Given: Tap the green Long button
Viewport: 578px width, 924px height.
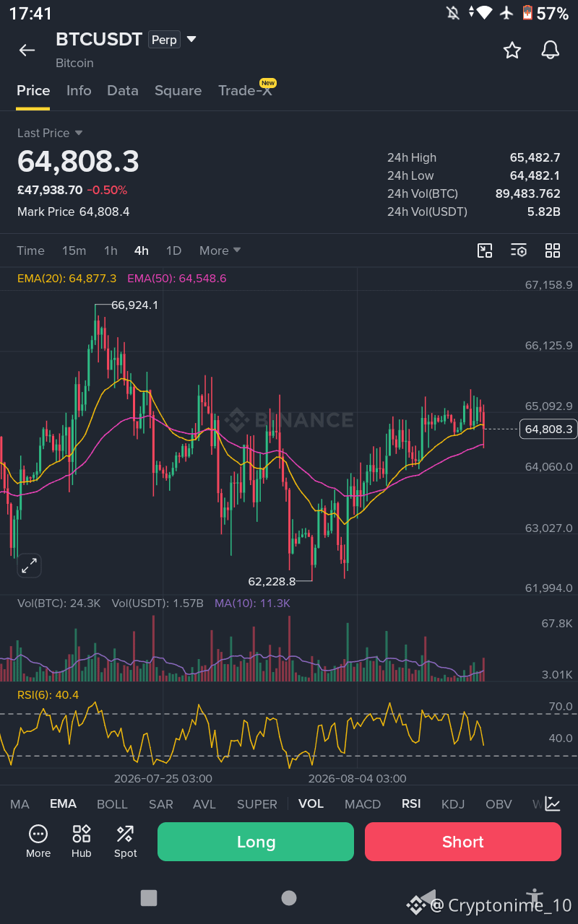Looking at the screenshot, I should (256, 842).
